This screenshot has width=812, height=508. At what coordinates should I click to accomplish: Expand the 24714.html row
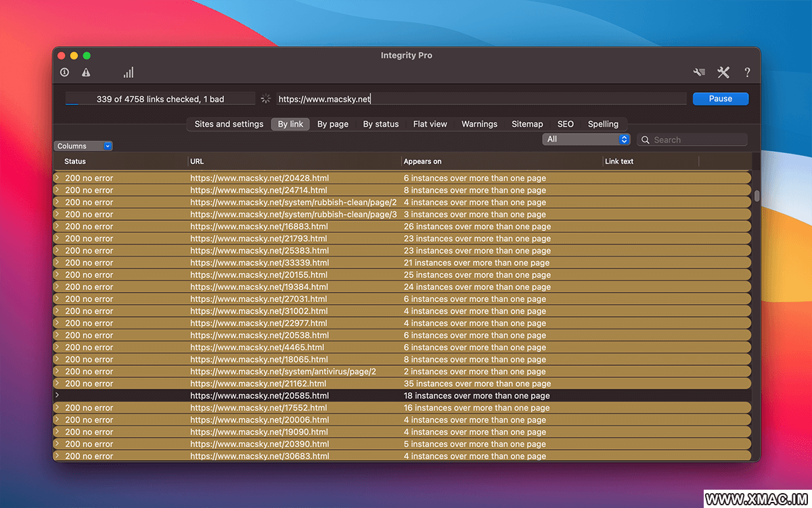coord(58,190)
